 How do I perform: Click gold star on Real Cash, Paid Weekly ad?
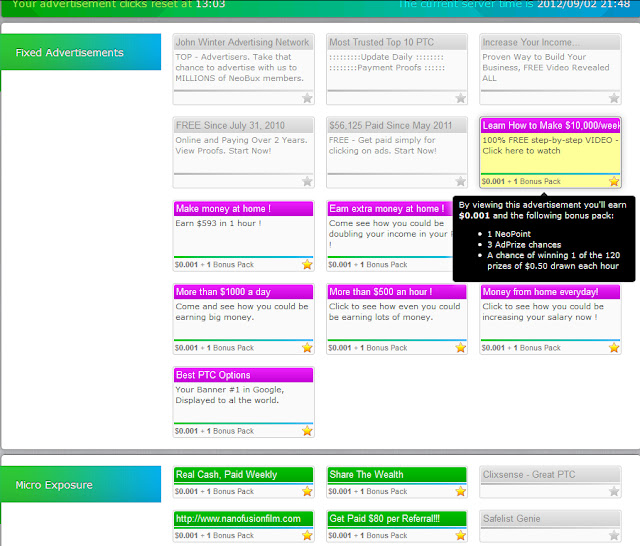click(x=307, y=491)
